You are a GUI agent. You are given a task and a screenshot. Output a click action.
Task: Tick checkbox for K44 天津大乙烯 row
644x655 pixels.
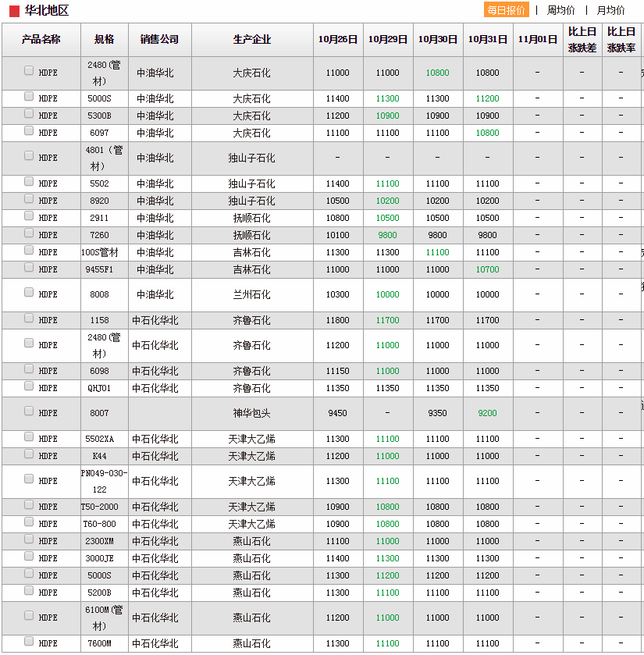(29, 454)
